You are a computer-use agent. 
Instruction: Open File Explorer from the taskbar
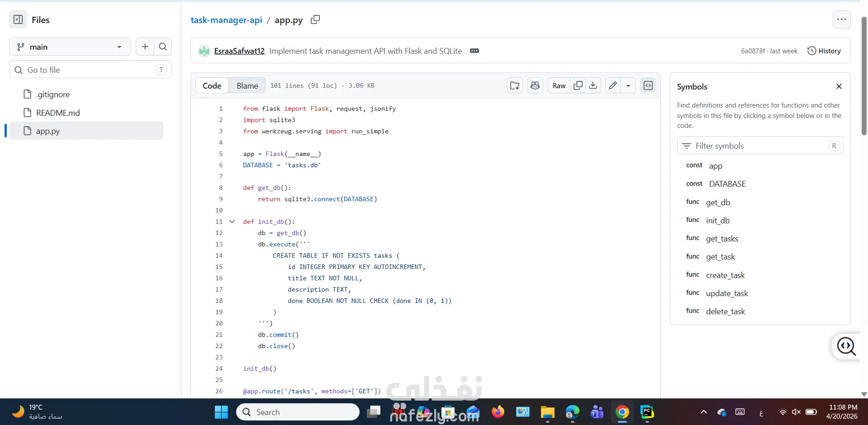click(547, 412)
